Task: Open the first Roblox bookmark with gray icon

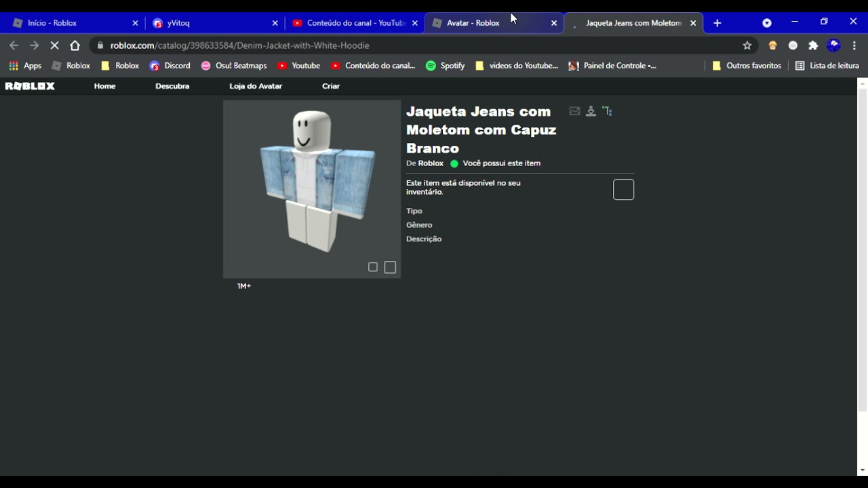Action: [71, 66]
